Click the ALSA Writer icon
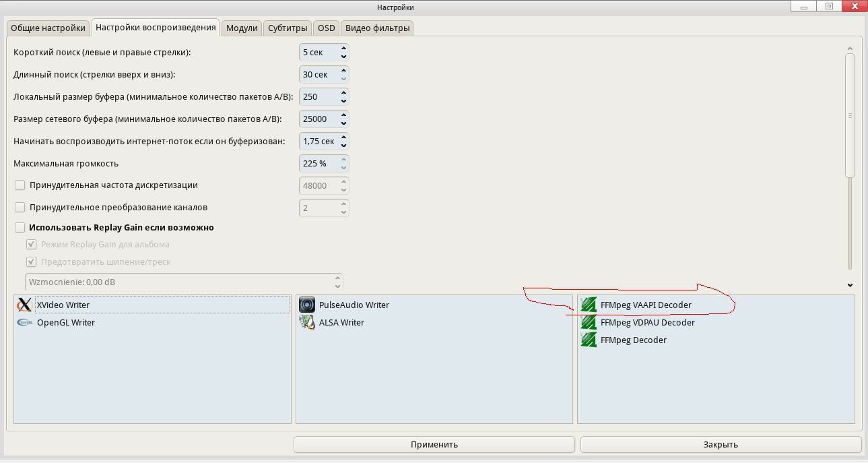 pyautogui.click(x=307, y=322)
